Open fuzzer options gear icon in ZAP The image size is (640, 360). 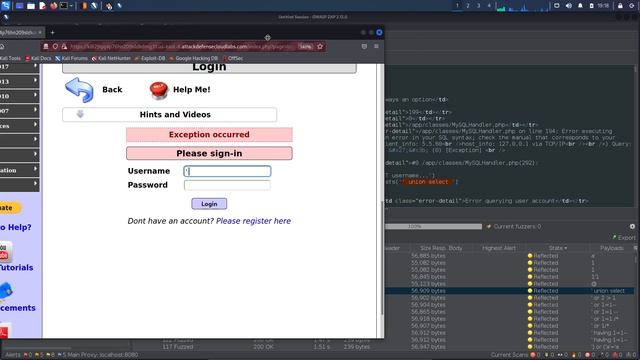(x=632, y=227)
